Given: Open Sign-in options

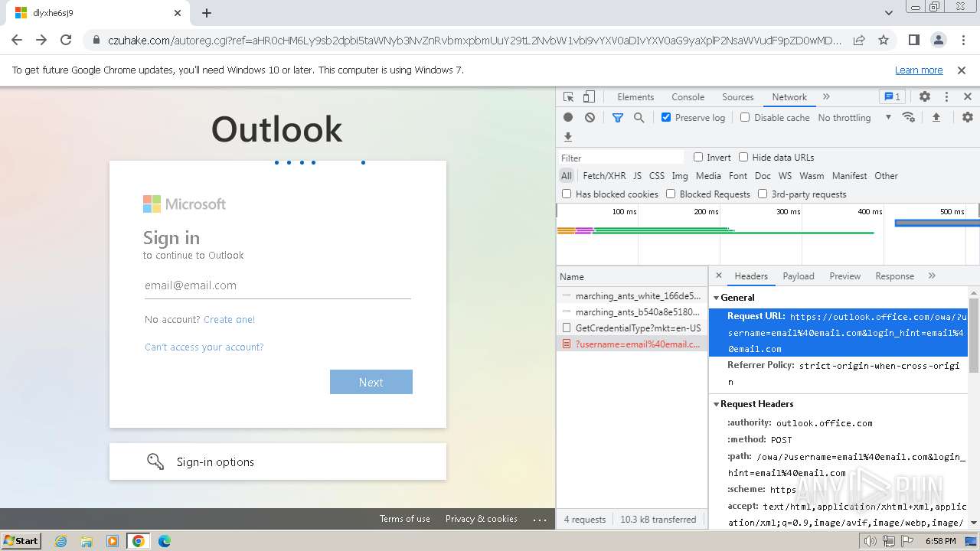Looking at the screenshot, I should point(277,461).
